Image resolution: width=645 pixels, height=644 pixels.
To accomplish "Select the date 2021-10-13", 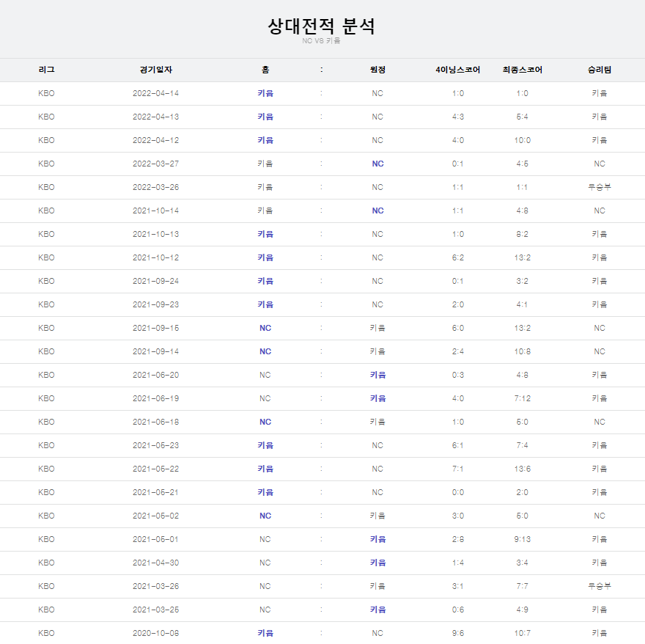I will pos(156,234).
